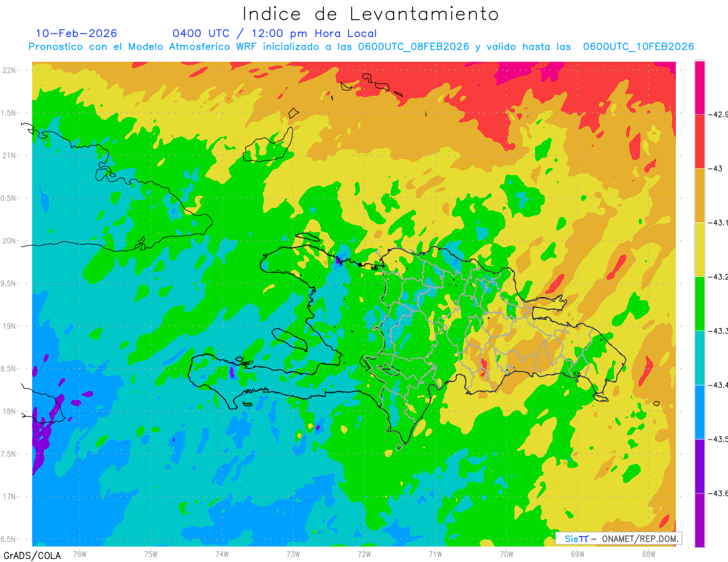Click the "0400 UTC / 12:00 pm Hora Local" text
728x562 pixels.
pyautogui.click(x=275, y=33)
